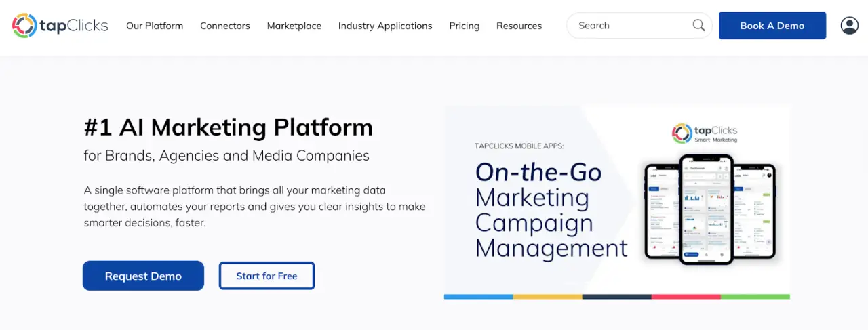Screen dimensions: 868x330
Task: Click the Book A Demo button
Action: 772,26
